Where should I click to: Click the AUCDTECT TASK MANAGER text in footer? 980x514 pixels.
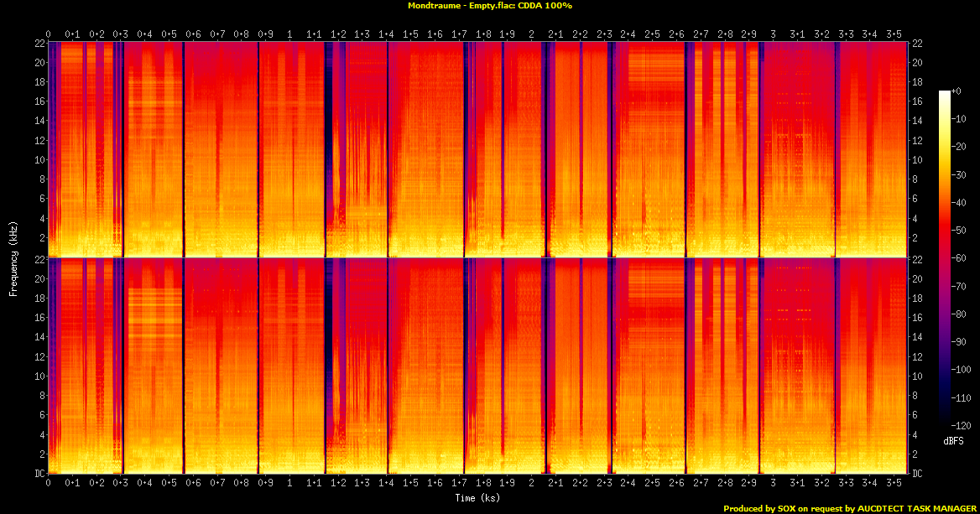click(918, 508)
